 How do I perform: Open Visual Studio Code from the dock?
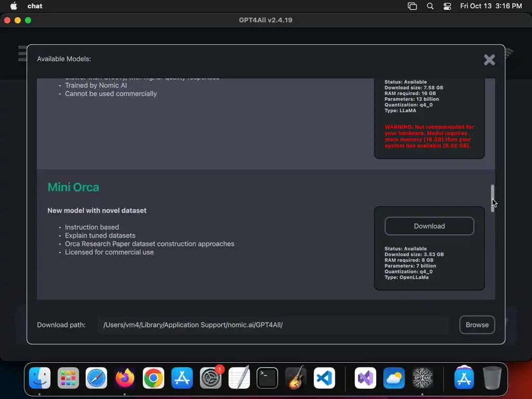324,378
